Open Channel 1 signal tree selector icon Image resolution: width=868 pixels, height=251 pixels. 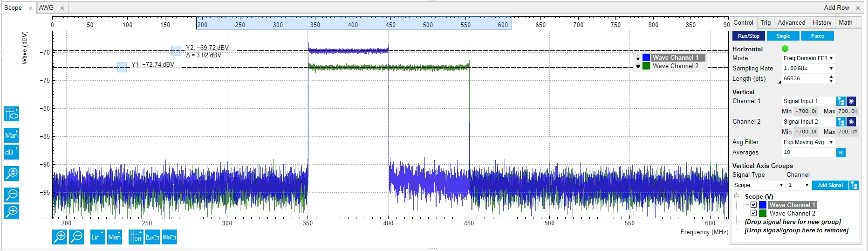tap(841, 101)
